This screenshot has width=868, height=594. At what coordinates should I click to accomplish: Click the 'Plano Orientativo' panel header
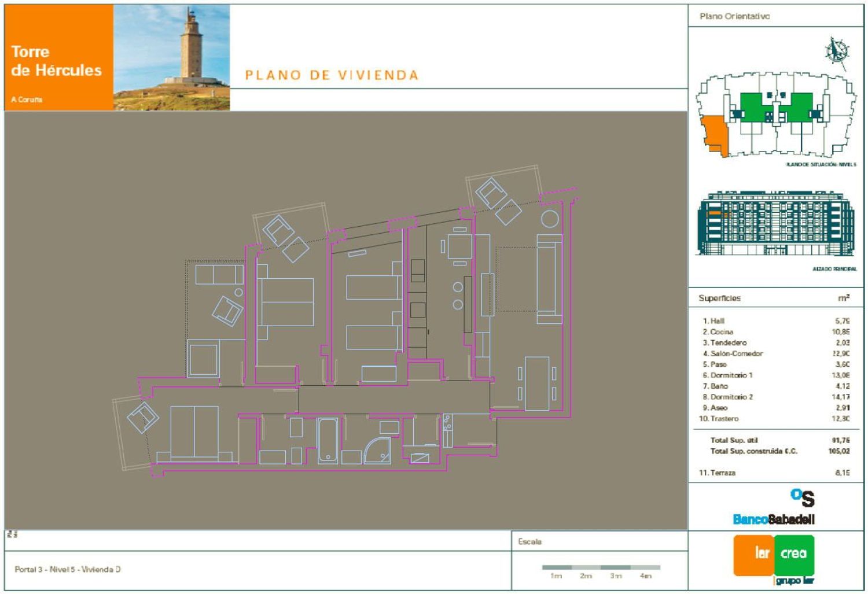[x=734, y=16]
